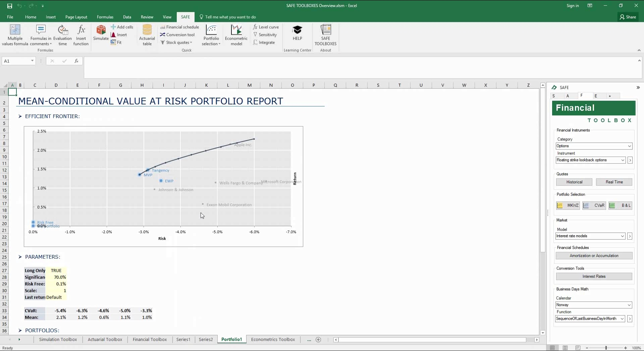Screen dimensions: 644x351
Task: Click the Share button
Action: (x=628, y=17)
